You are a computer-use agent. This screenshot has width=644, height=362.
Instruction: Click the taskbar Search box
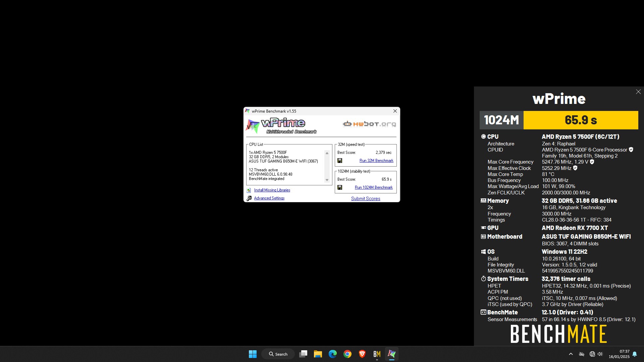(278, 354)
